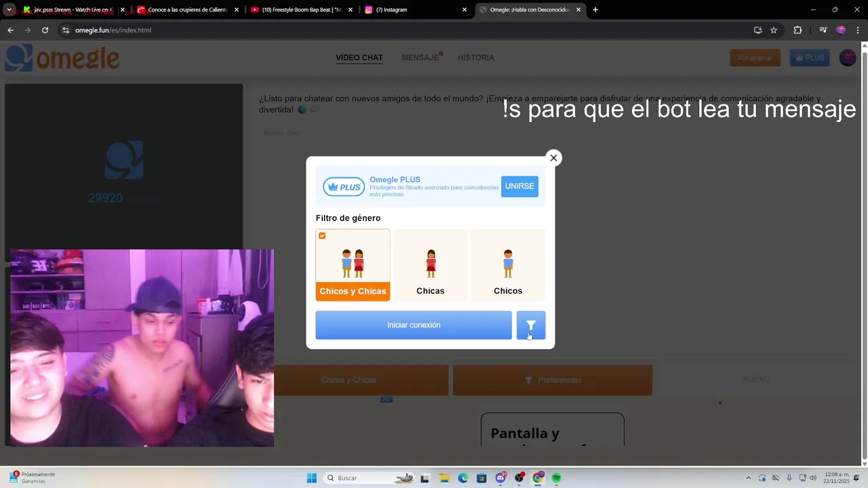Open Microsoft Edge from taskbar
The width and height of the screenshot is (868, 488).
click(462, 478)
